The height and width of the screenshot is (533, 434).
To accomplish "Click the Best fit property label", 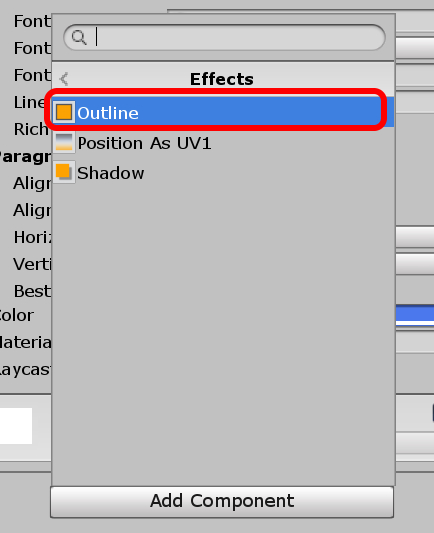I will click(32, 291).
